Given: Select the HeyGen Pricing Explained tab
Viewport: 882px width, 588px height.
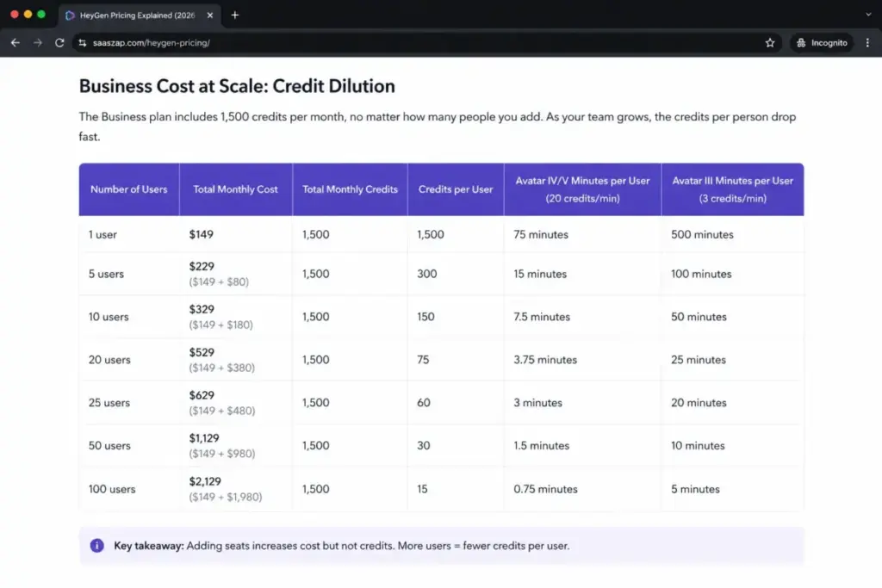Looking at the screenshot, I should tap(139, 15).
